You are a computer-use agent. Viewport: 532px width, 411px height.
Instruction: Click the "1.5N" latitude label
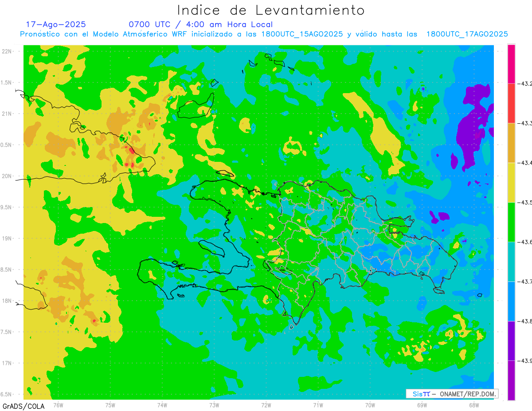7,82
